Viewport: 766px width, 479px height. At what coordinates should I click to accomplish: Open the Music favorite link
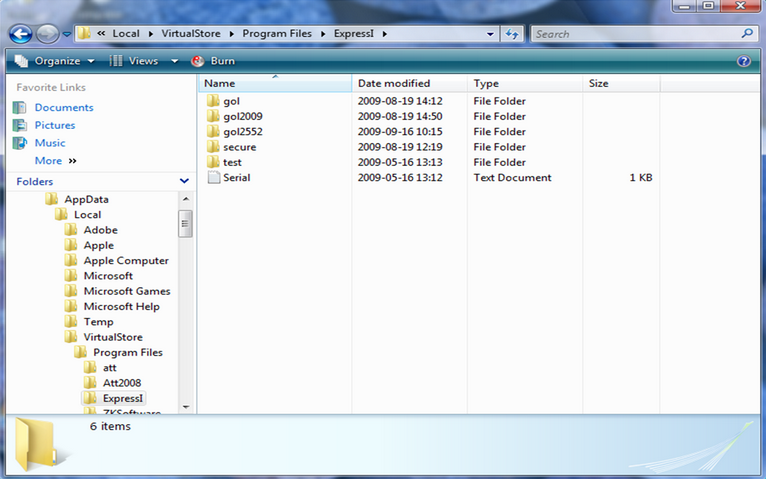tap(50, 143)
